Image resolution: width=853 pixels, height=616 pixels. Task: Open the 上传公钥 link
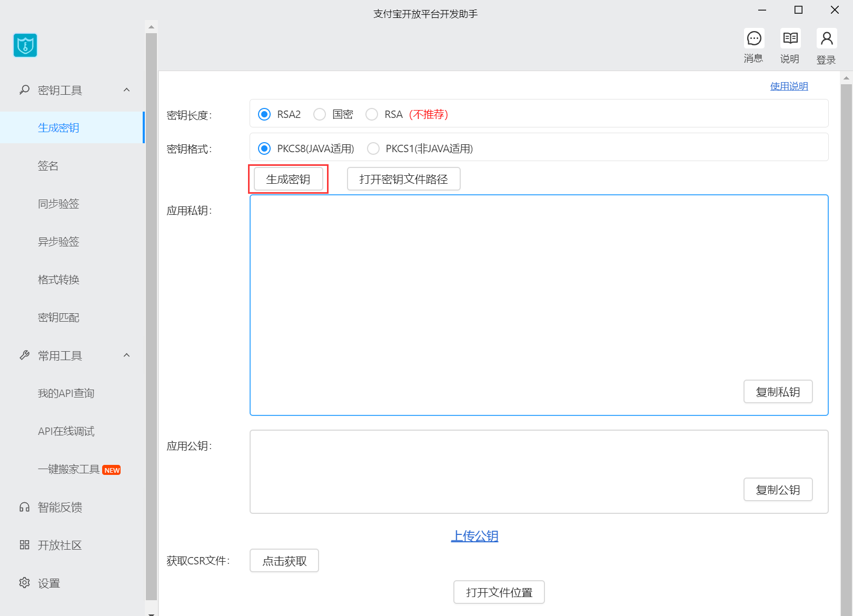(474, 536)
